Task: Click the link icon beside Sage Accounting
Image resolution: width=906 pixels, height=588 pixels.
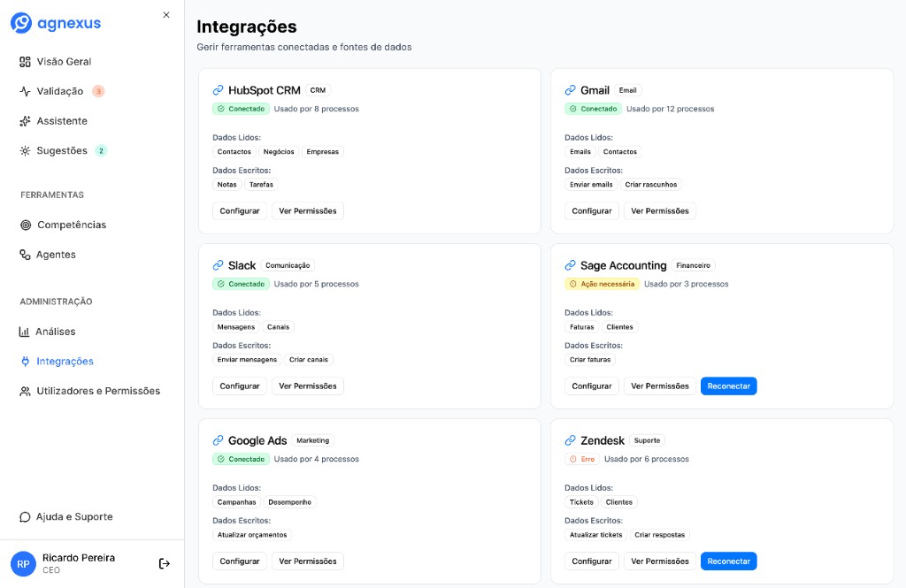Action: coord(571,265)
